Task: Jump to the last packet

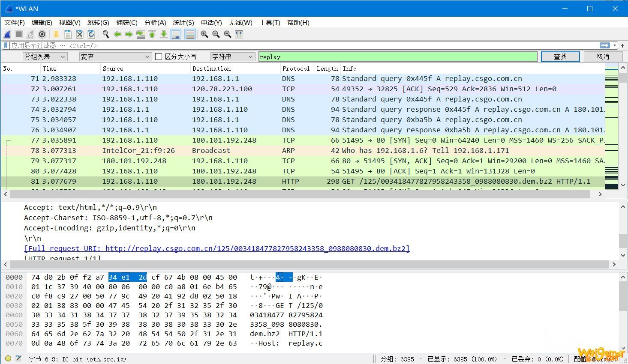Action: point(164,34)
